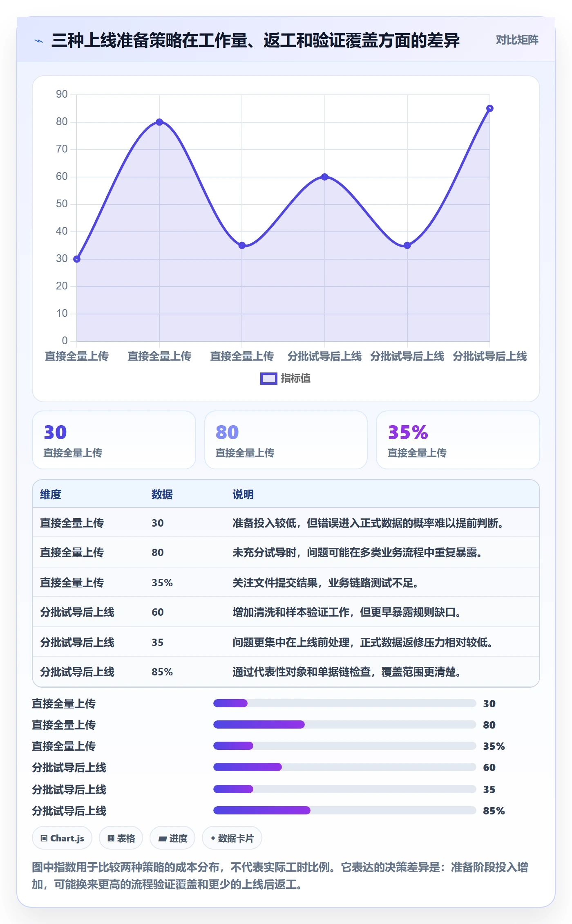Click the 进度 tag chip
This screenshot has width=572, height=924.
[172, 838]
